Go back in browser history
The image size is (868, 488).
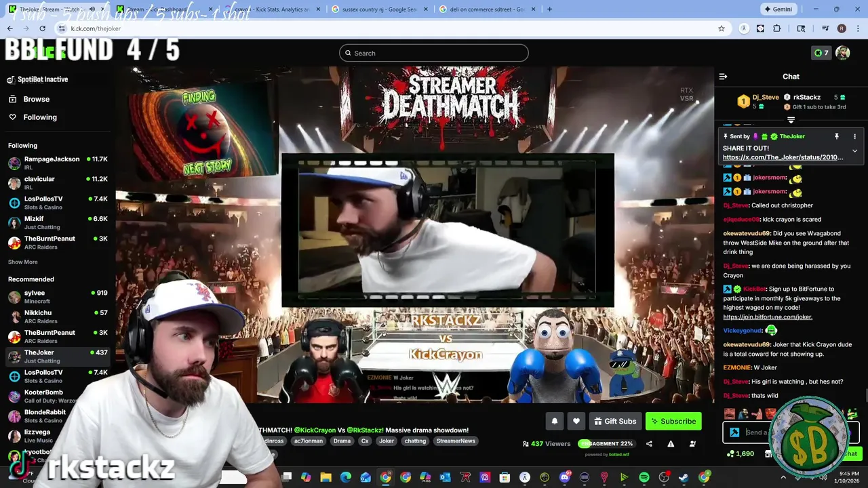coord(10,28)
